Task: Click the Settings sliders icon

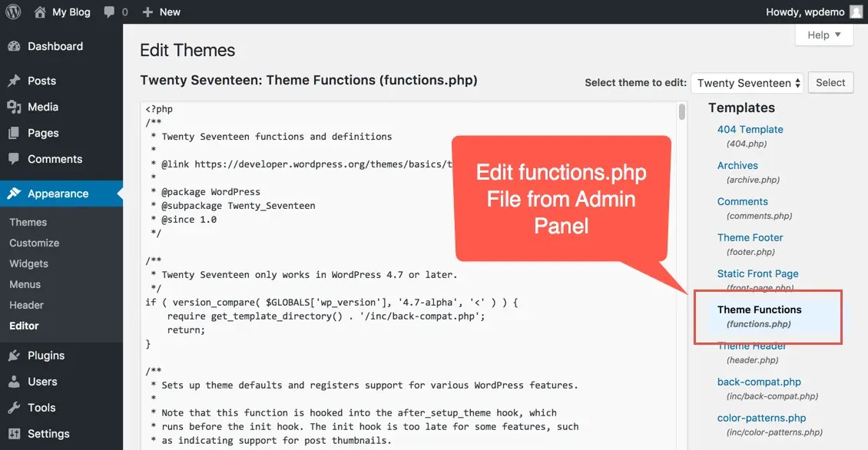Action: pyautogui.click(x=14, y=433)
